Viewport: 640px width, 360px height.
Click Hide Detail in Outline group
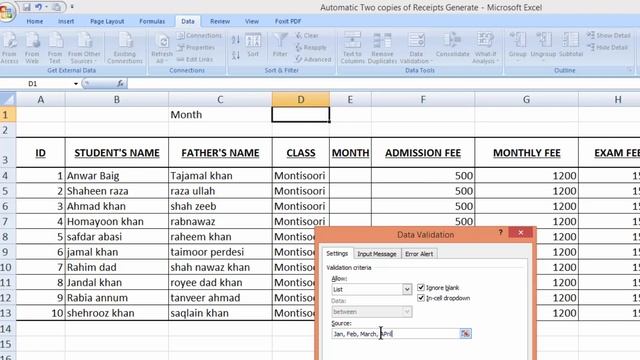click(608, 47)
